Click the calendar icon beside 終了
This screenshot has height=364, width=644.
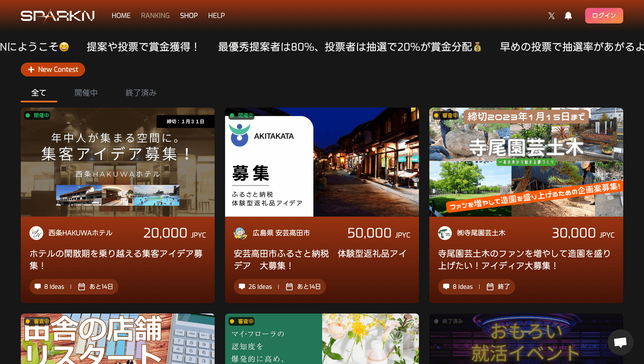tap(490, 286)
